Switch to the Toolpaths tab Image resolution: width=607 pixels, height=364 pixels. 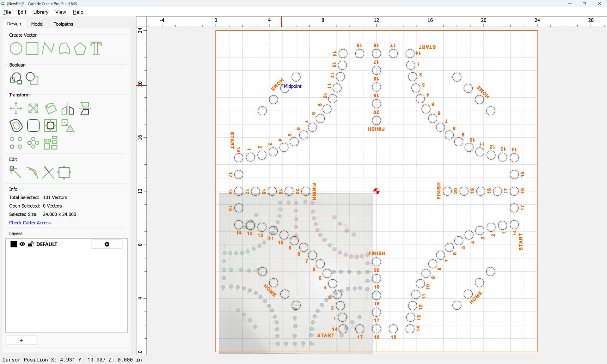coord(63,24)
